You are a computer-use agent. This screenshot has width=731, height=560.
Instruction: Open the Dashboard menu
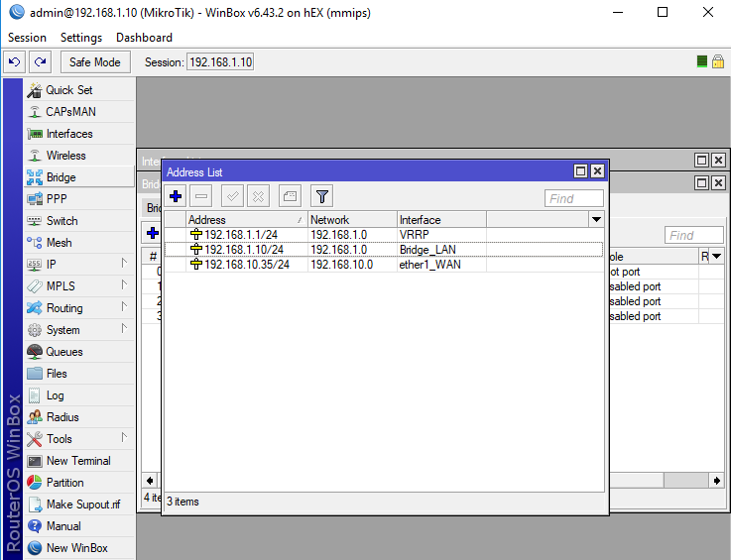point(144,38)
